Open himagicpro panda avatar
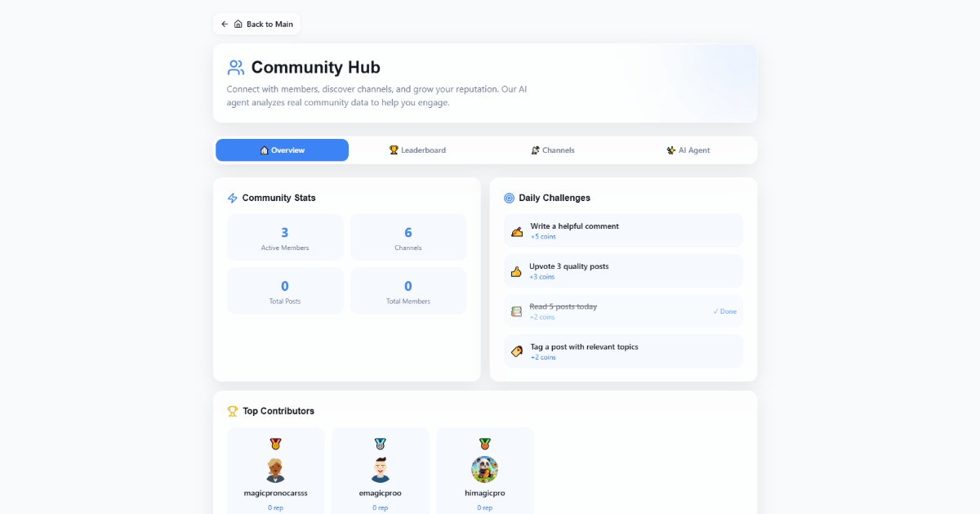 point(485,470)
